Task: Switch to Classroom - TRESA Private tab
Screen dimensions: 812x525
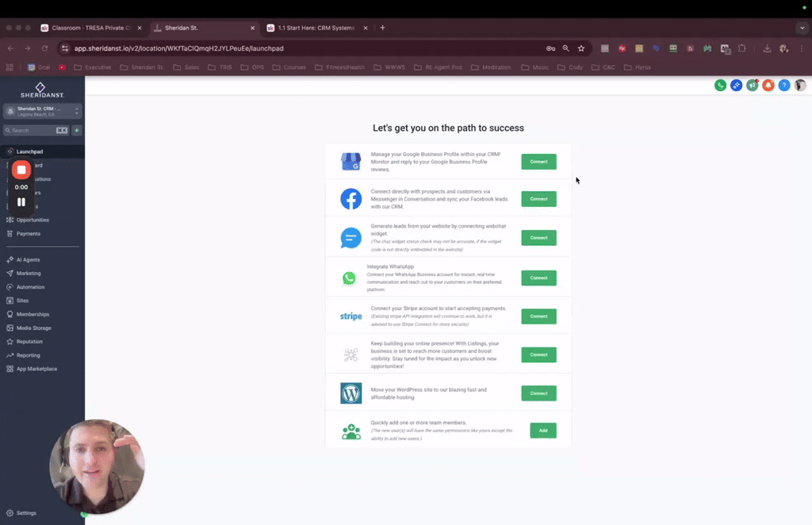Action: (90, 28)
